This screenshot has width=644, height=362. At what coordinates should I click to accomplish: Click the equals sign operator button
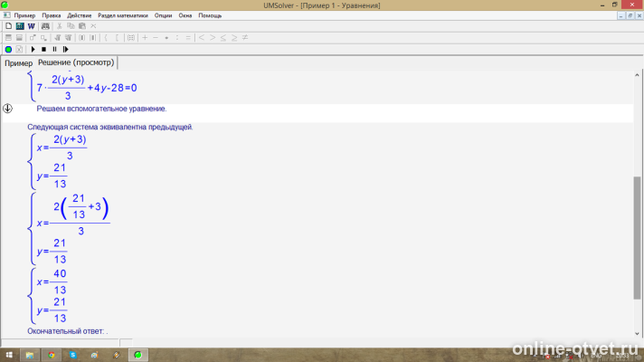(188, 37)
